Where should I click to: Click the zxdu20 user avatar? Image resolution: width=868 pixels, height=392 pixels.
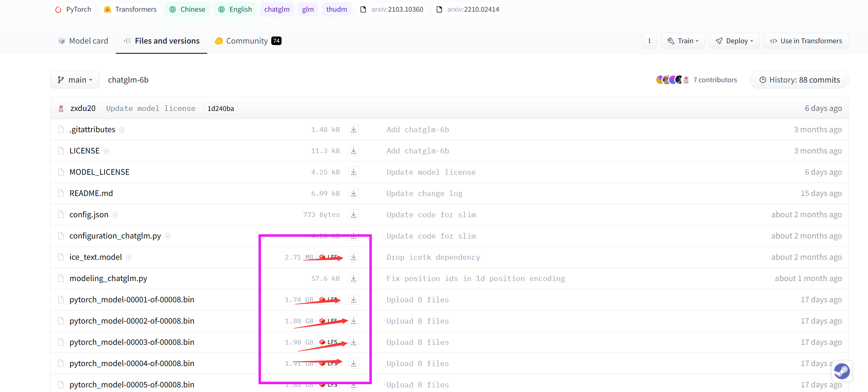[x=61, y=108]
